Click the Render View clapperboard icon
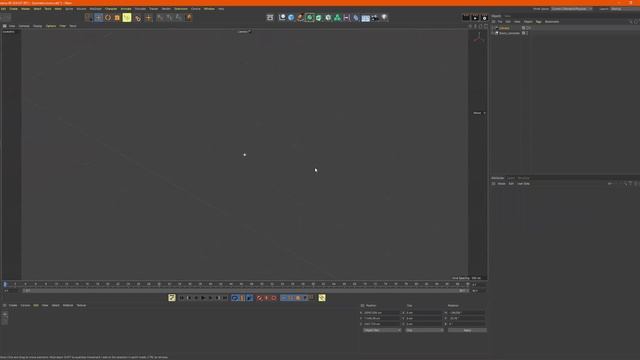 click(x=466, y=18)
